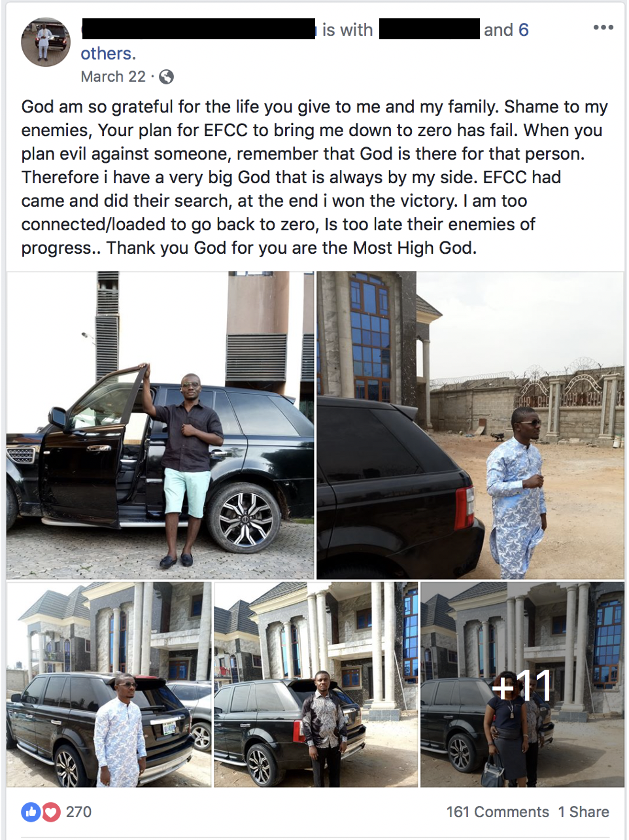The image size is (629, 840).
Task: Click the post text about EFCC
Action: (314, 177)
